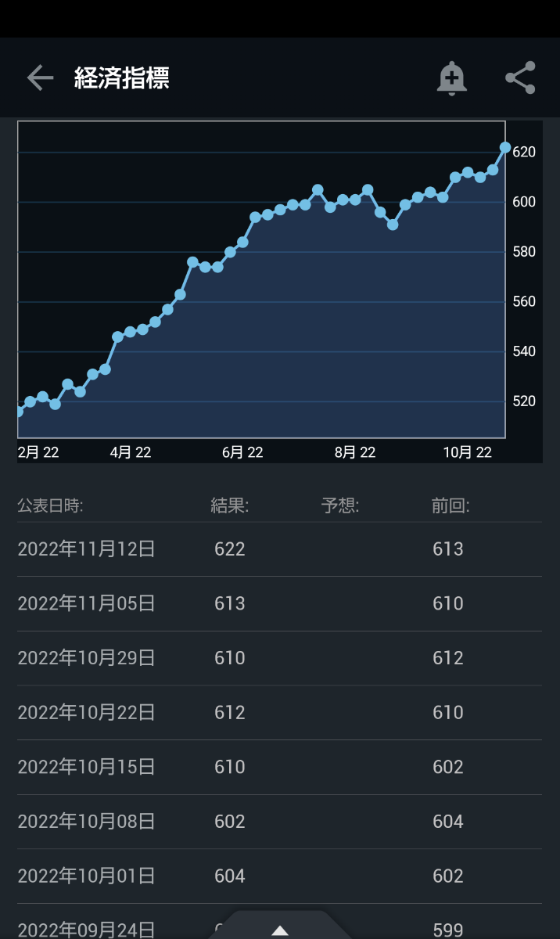
Task: Tap the 6月 22 axis label
Action: [x=242, y=452]
